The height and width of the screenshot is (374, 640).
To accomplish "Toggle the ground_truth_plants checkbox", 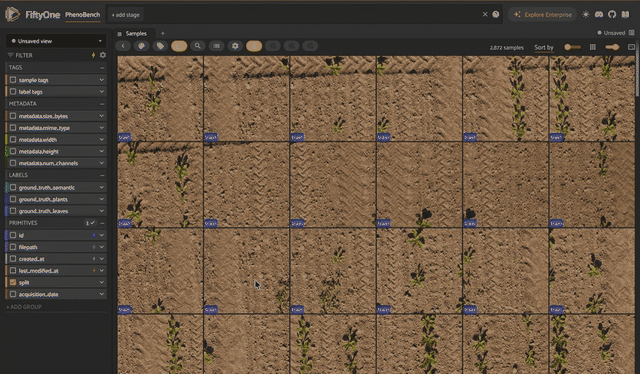I will pos(13,199).
